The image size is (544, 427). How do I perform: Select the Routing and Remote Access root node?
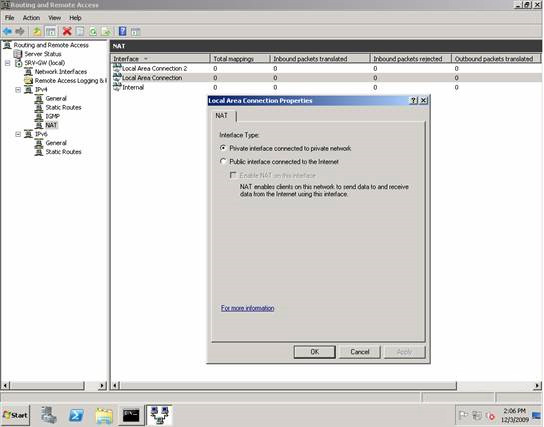coord(51,45)
